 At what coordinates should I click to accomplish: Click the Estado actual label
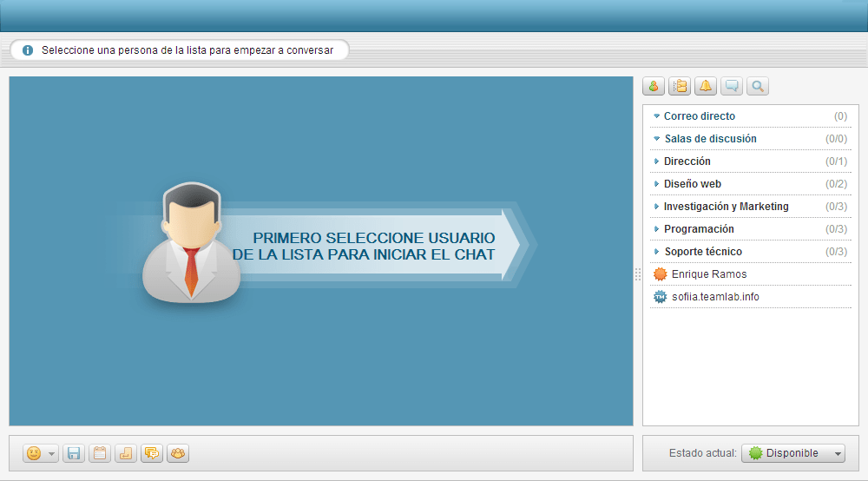click(x=702, y=453)
